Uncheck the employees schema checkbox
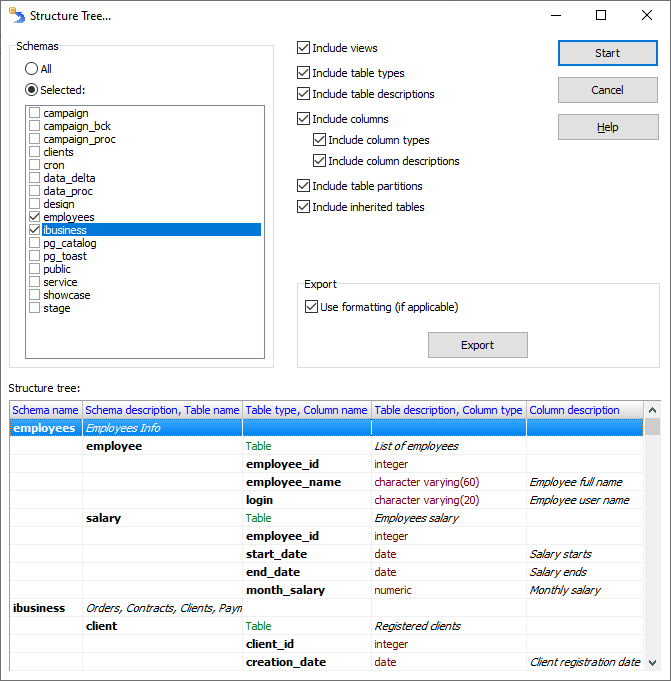This screenshot has width=671, height=681. (x=35, y=217)
